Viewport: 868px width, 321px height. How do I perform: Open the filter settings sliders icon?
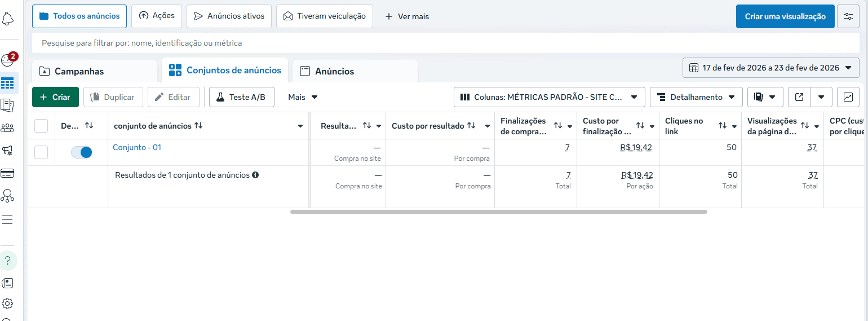848,16
